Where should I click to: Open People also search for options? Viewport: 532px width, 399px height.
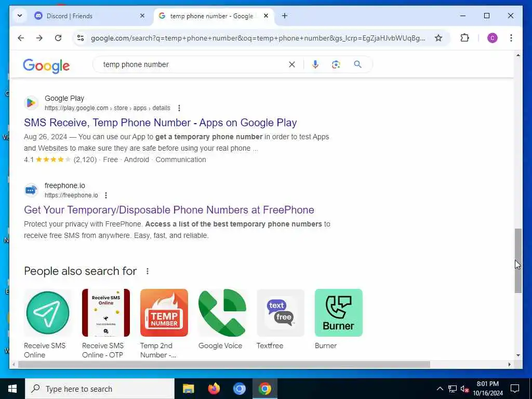pos(147,271)
